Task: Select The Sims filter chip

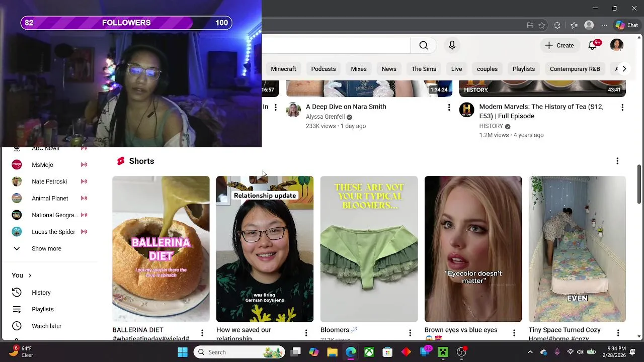Action: [x=424, y=69]
